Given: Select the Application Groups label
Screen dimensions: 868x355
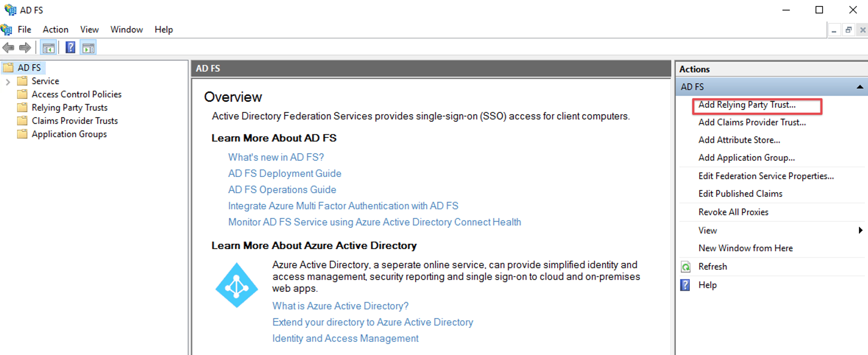Looking at the screenshot, I should [69, 134].
